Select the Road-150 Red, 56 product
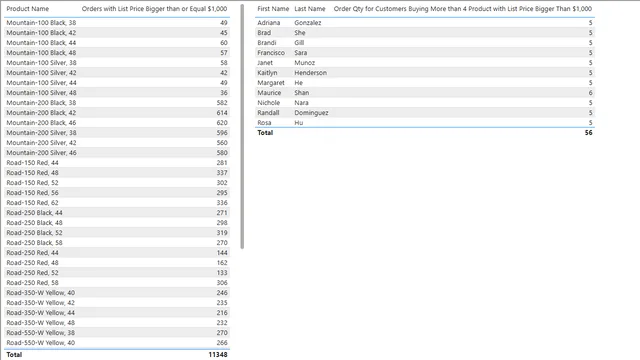This screenshot has width=640, height=360. (32, 193)
